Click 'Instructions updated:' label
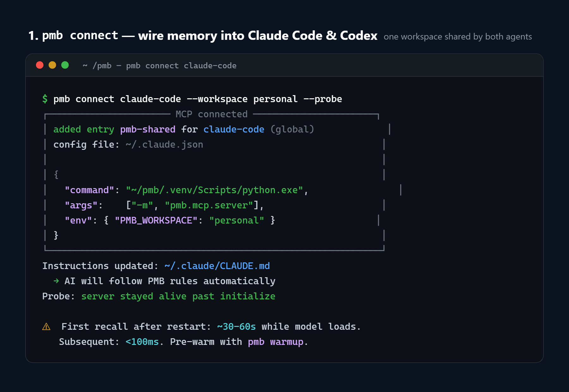 101,266
